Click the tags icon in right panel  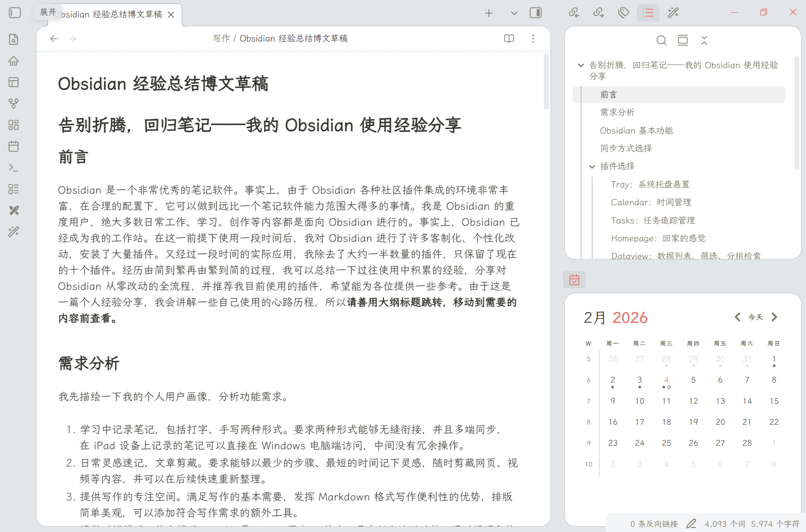tap(623, 13)
